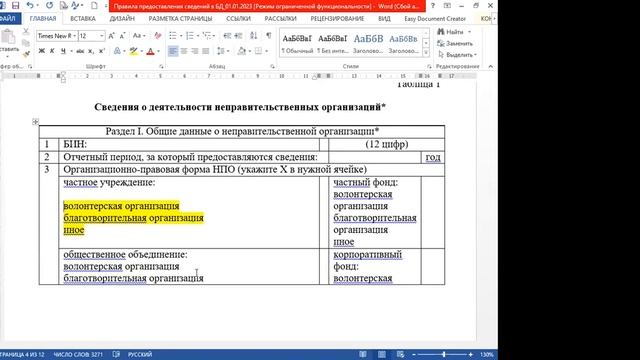Viewport: 640px width, 360px height.
Task: Open borders dropdown
Action: (267, 51)
